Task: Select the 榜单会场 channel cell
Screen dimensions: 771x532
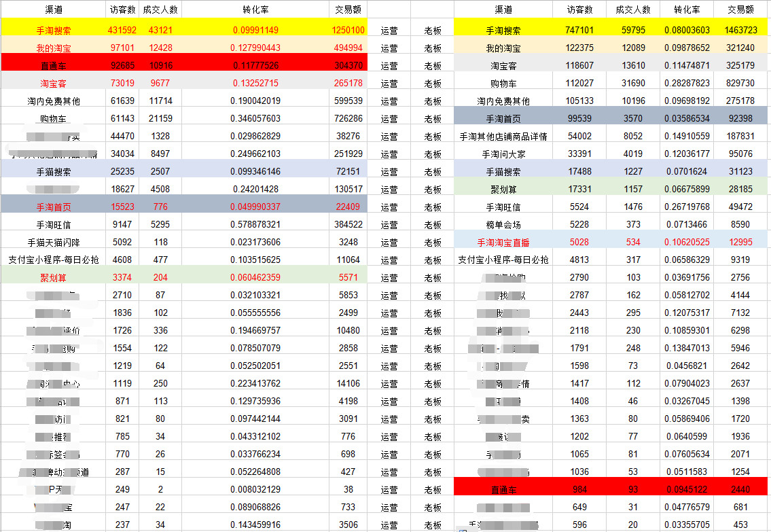Action: tap(503, 225)
